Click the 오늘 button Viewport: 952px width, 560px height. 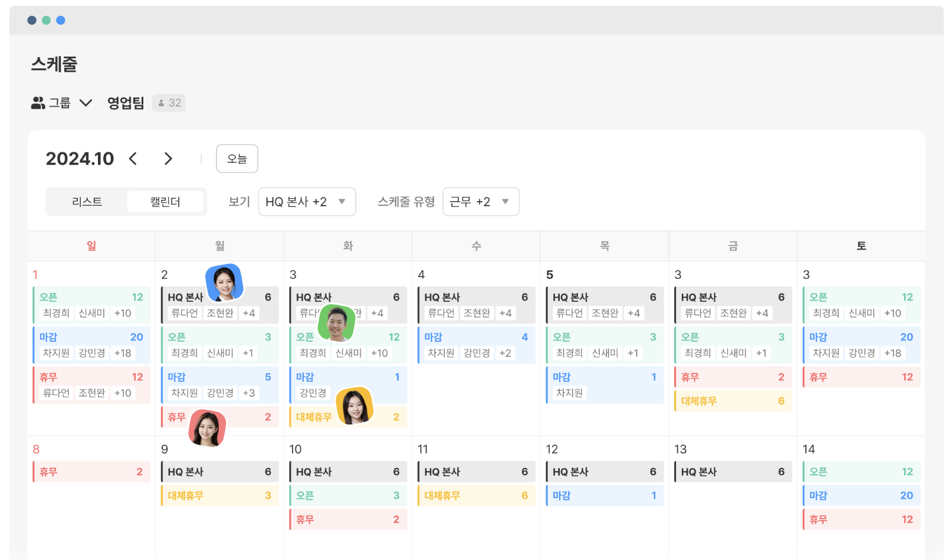click(237, 159)
